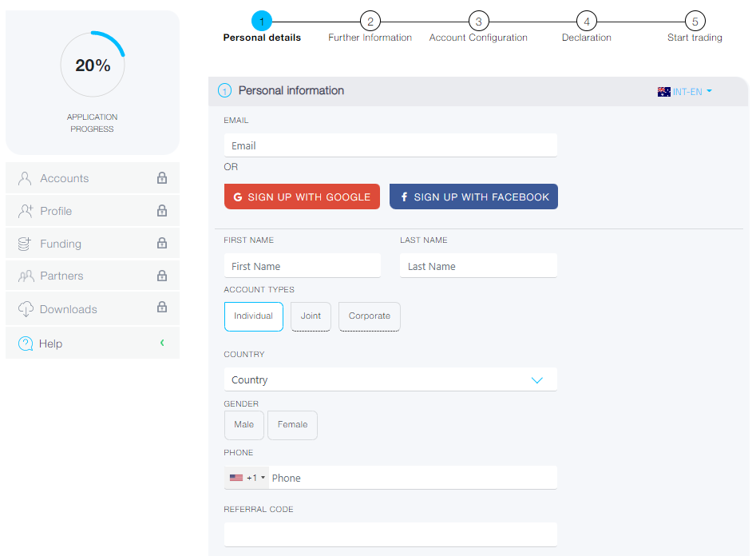Go to step 2 Further Information
The height and width of the screenshot is (556, 756).
tap(370, 22)
